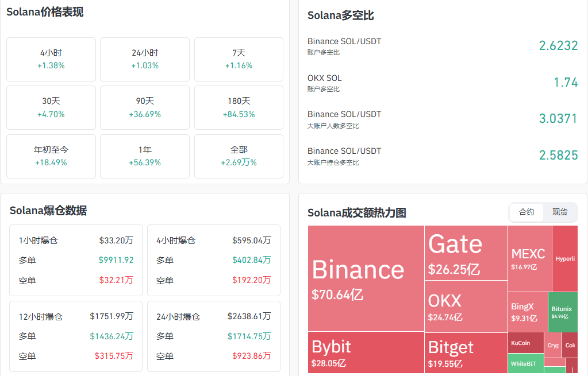
Task: Open Binance SOL/USDT 账户多空比 row
Action: pos(443,46)
